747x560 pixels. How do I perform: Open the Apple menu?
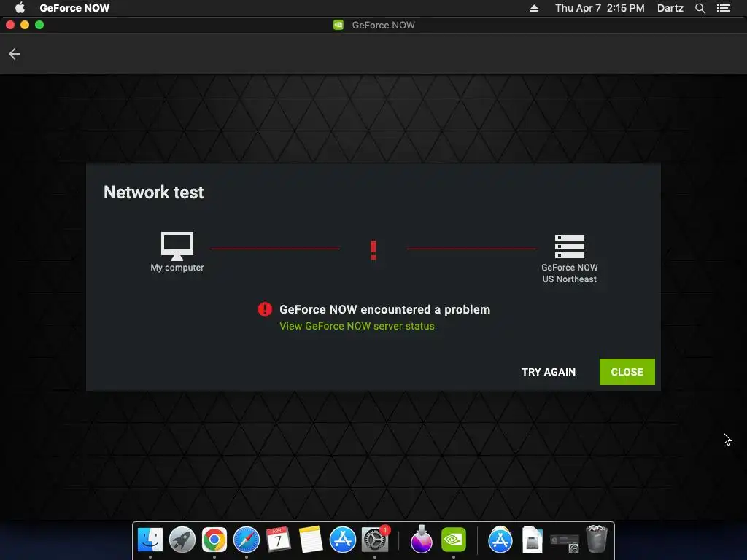(x=20, y=8)
